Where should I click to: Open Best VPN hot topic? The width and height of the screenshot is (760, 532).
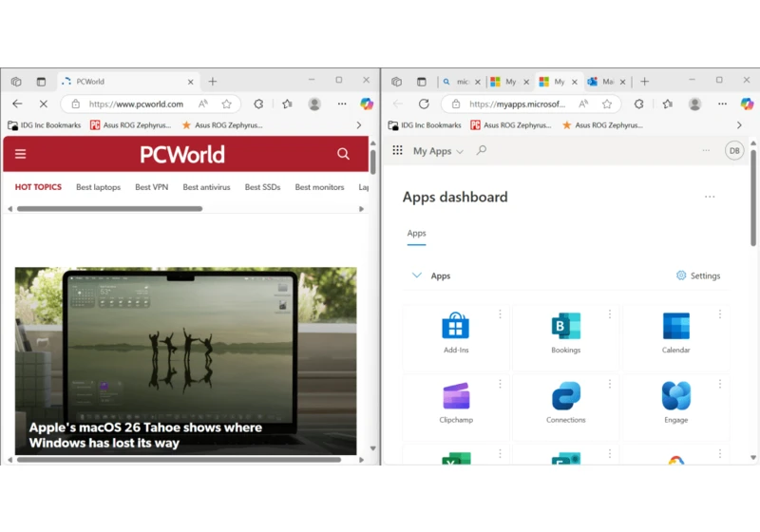(x=152, y=187)
